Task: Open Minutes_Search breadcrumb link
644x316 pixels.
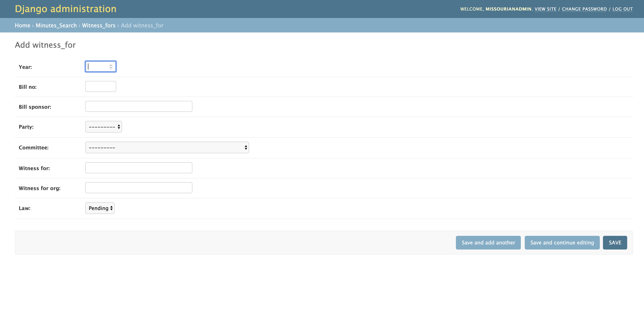Action: pos(56,25)
